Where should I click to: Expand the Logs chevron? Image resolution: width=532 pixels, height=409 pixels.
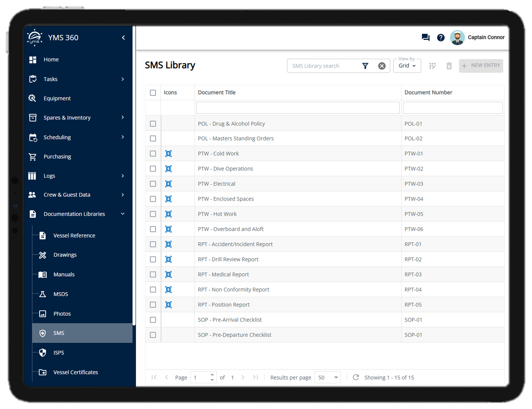(x=123, y=176)
